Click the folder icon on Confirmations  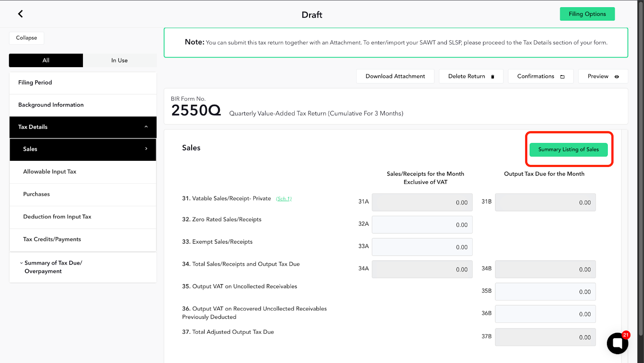click(562, 76)
